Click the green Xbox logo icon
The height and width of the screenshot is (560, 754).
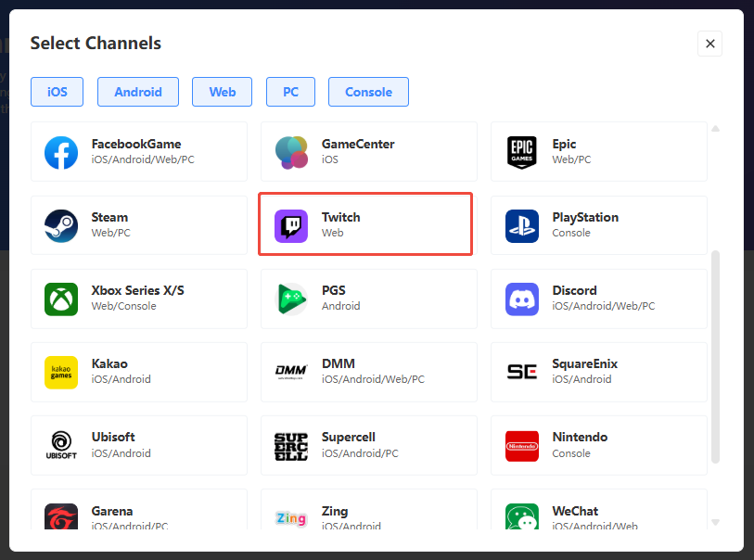tap(61, 299)
